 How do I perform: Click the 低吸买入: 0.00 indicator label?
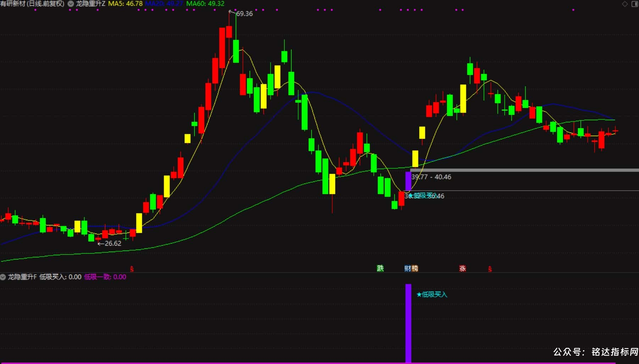tap(60, 277)
